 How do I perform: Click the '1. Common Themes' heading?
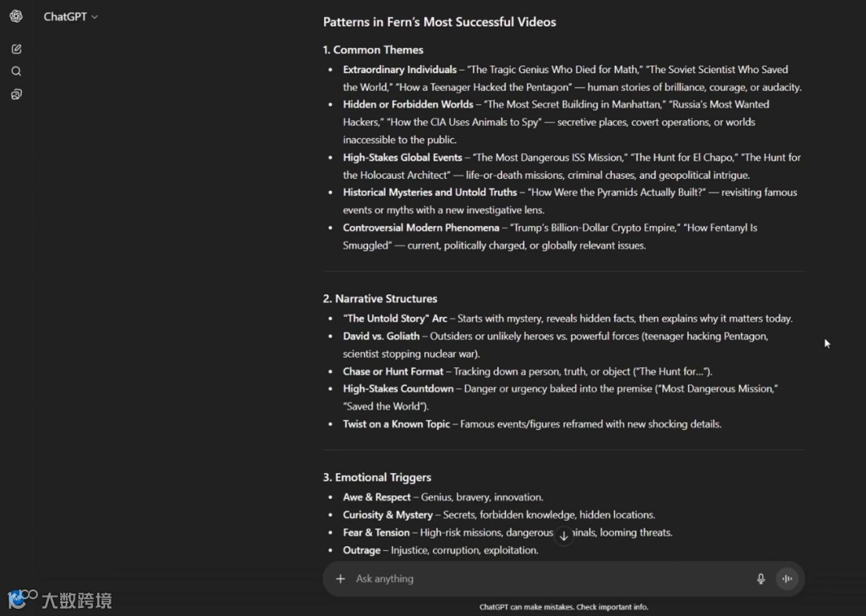coord(374,50)
